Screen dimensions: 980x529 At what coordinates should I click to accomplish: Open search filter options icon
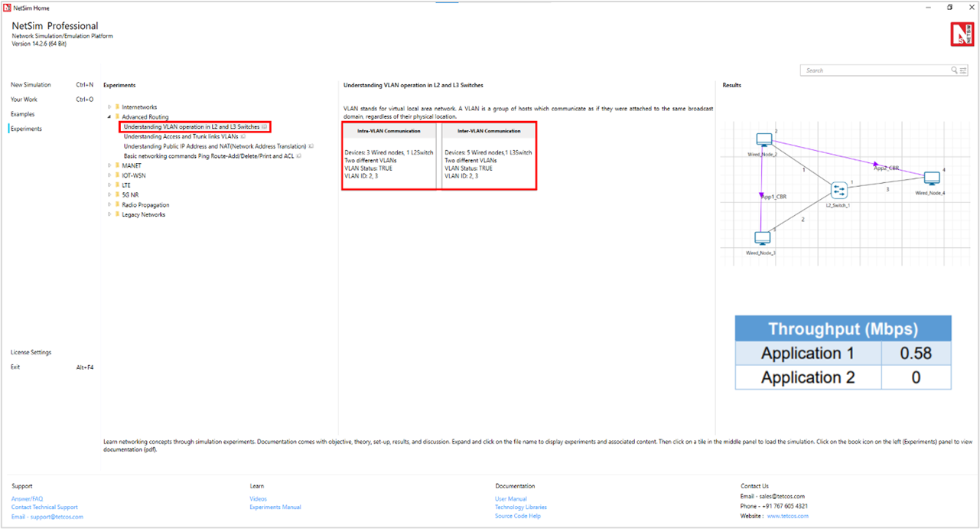click(x=963, y=70)
